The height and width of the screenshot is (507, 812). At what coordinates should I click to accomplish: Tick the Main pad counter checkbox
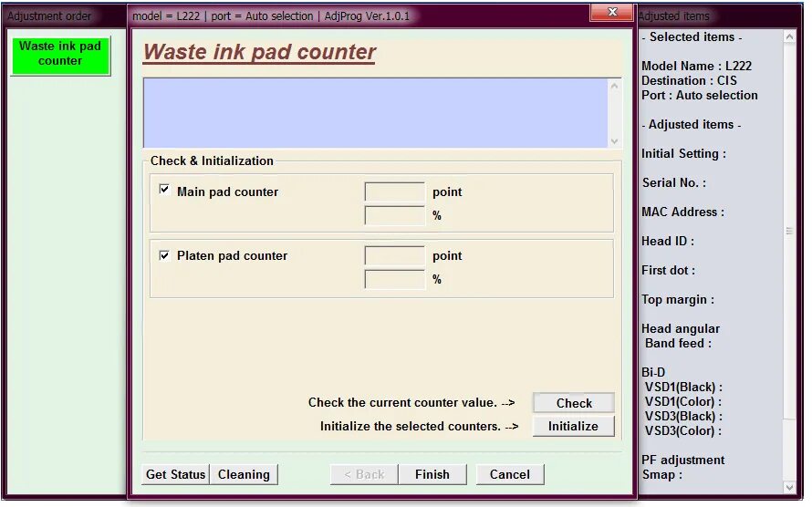(164, 190)
